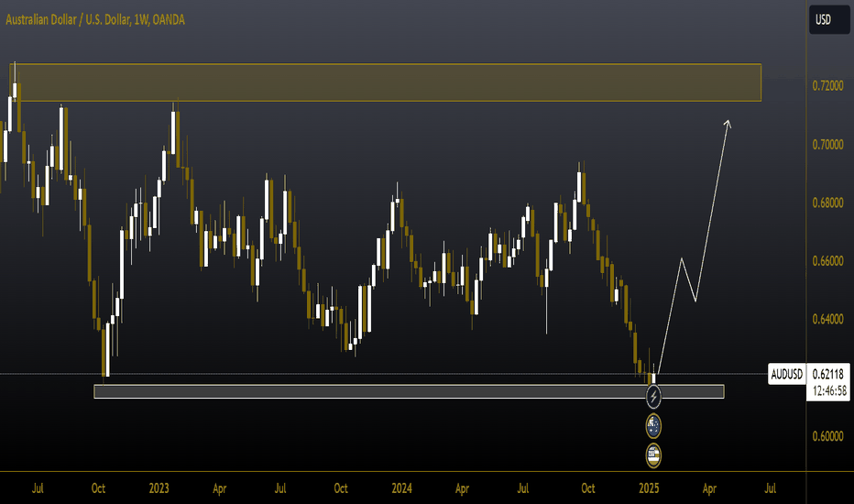Click the Australian flag economic event icon
854x504 pixels.
tap(653, 426)
